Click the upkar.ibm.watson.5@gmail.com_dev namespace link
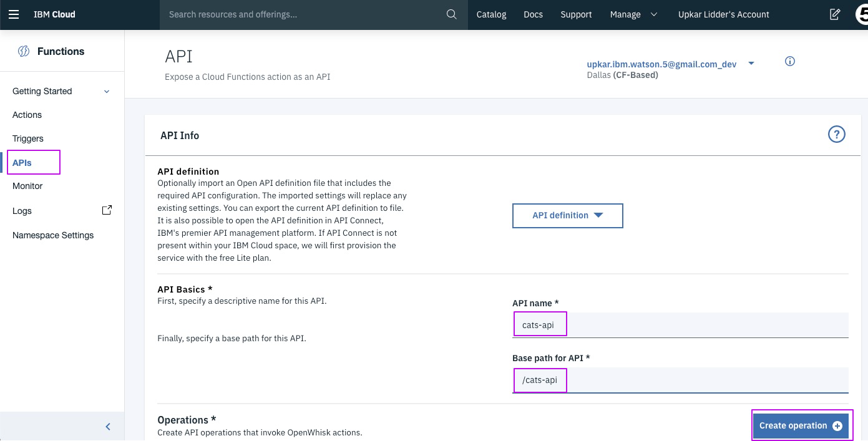This screenshot has width=868, height=441. tap(661, 64)
